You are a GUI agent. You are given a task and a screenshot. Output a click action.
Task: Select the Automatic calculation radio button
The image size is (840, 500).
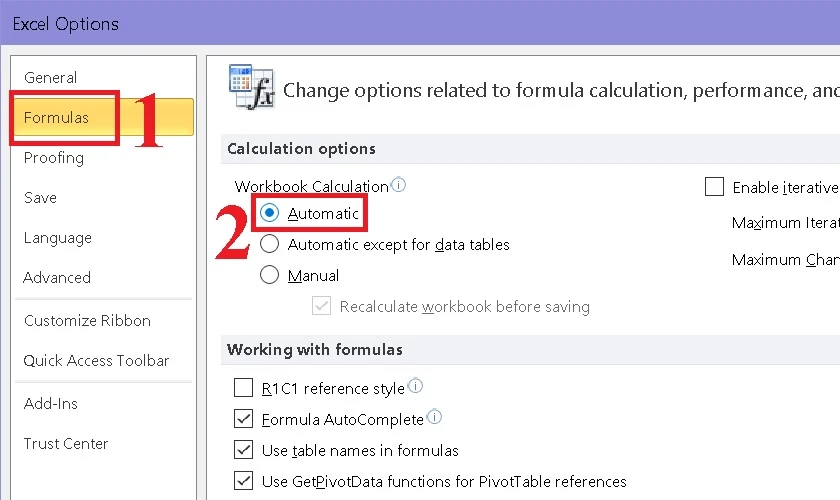pos(269,213)
